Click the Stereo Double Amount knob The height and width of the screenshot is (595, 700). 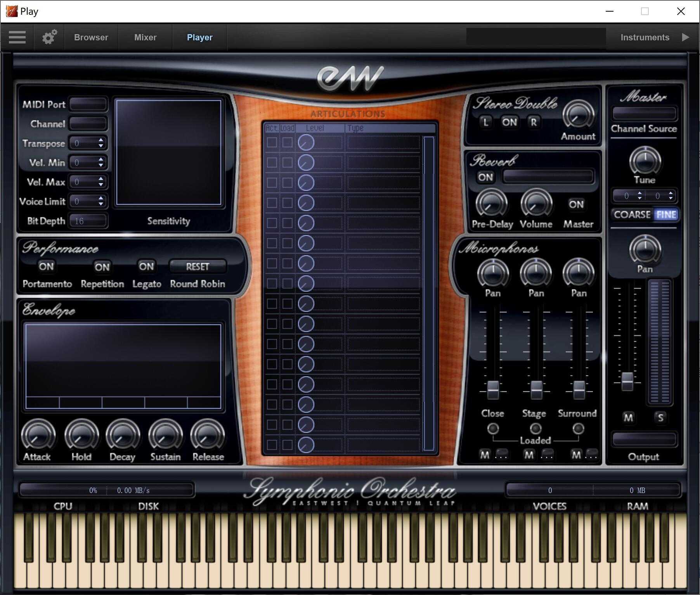tap(578, 115)
